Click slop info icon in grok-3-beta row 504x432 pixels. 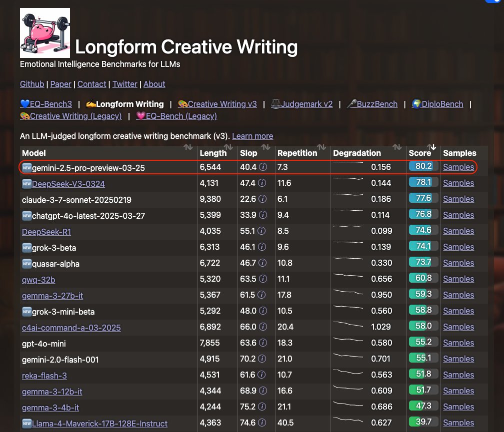(262, 247)
